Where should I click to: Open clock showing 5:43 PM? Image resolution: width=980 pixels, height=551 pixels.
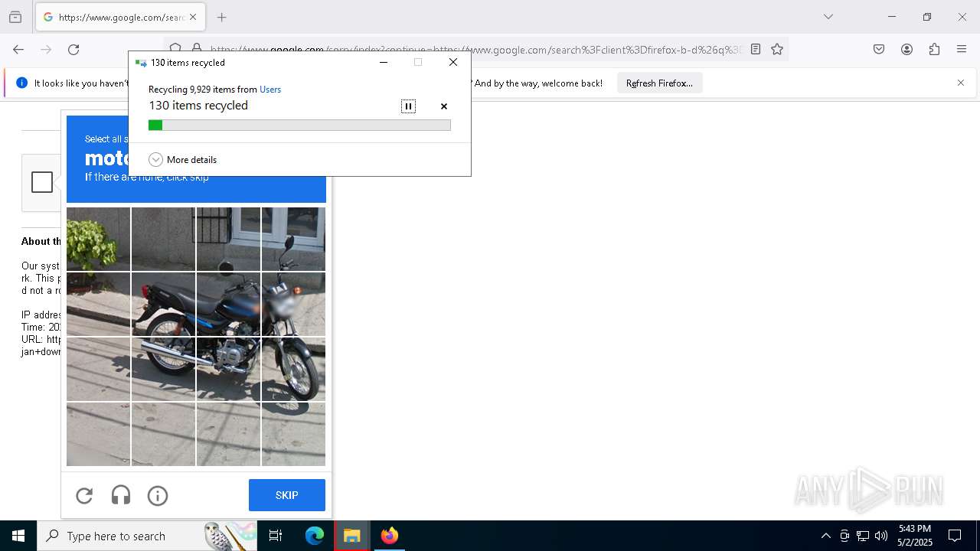(915, 536)
